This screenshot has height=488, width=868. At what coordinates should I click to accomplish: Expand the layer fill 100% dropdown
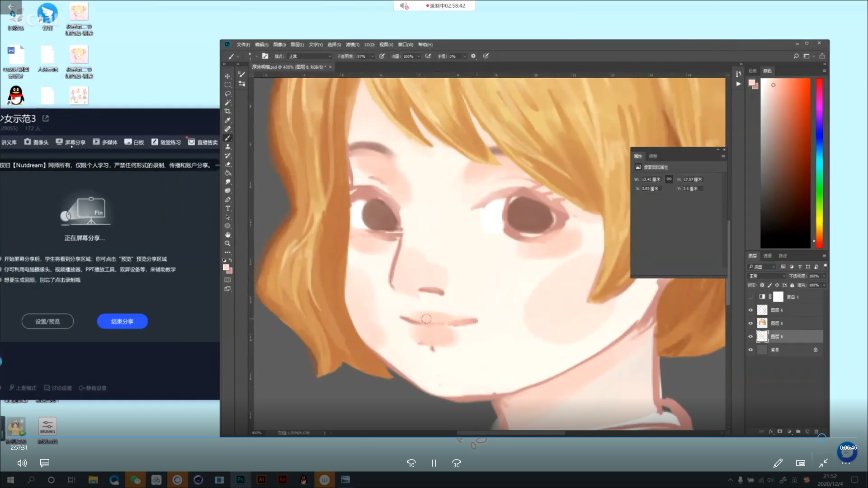pos(824,285)
